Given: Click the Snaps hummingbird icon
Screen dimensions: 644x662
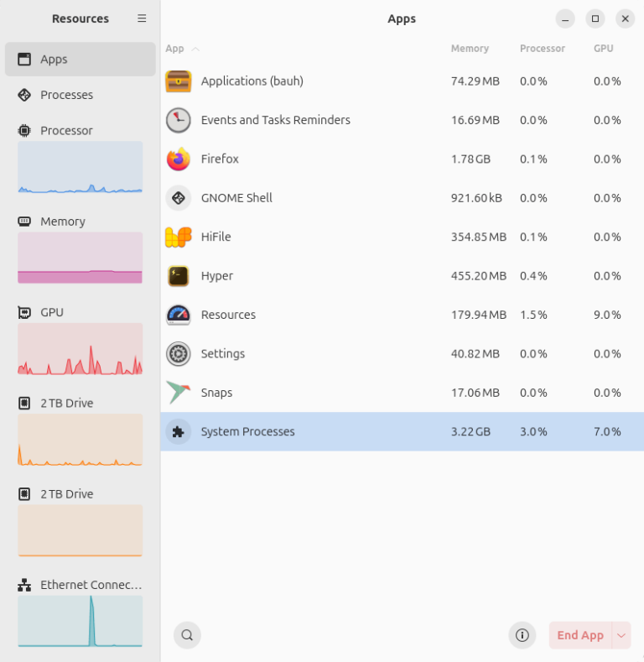Looking at the screenshot, I should pyautogui.click(x=178, y=393).
